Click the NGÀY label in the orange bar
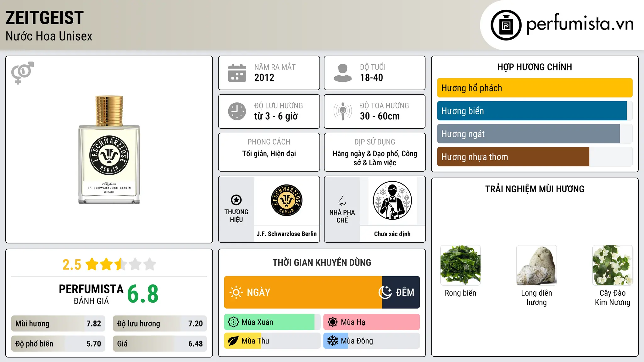This screenshot has height=362, width=644. pyautogui.click(x=258, y=293)
